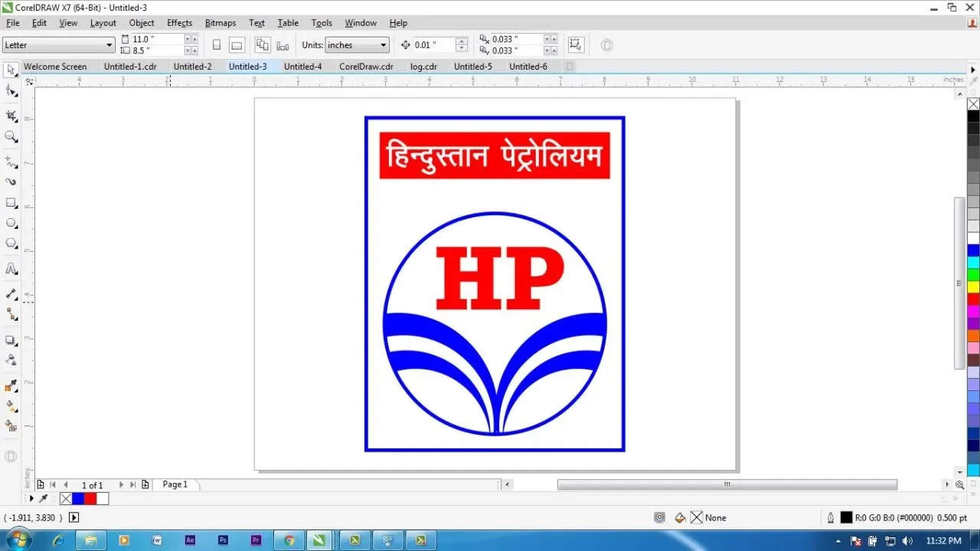980x551 pixels.
Task: Switch to log.cdr document tab
Action: tap(423, 67)
